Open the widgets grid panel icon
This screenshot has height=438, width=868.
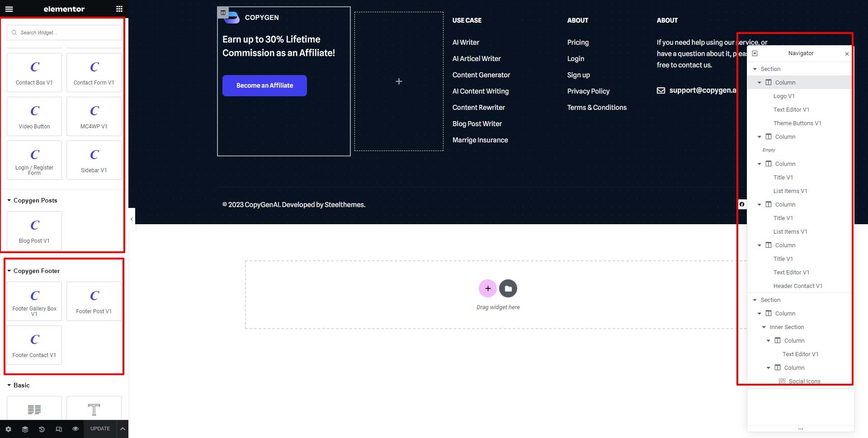tap(119, 9)
